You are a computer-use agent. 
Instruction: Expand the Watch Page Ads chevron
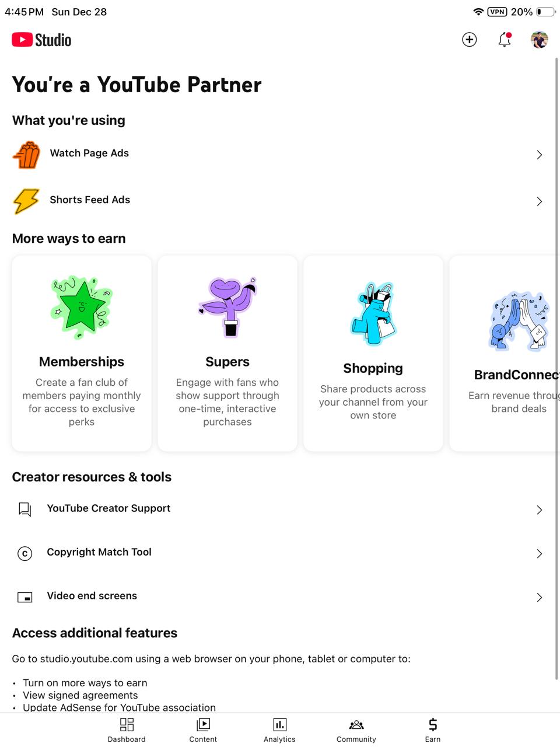coord(540,155)
